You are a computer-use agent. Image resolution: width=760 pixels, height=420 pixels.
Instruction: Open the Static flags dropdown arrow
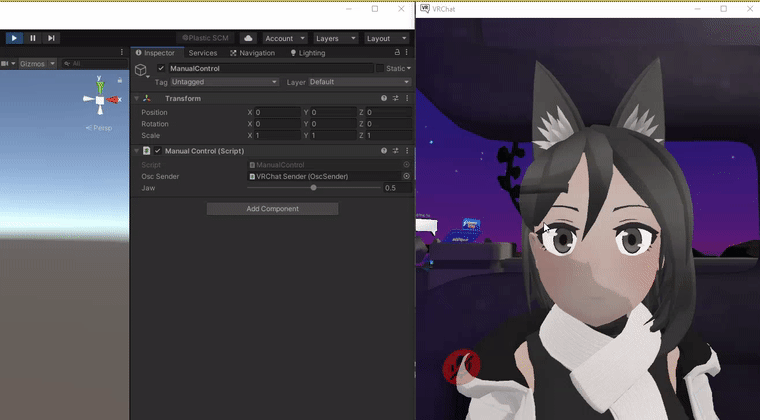409,68
